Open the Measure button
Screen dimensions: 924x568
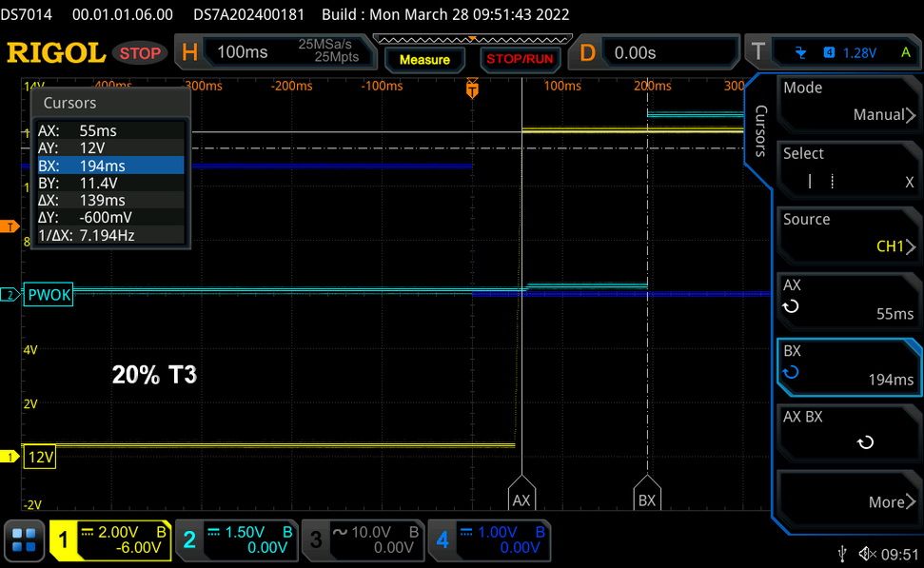click(x=424, y=60)
